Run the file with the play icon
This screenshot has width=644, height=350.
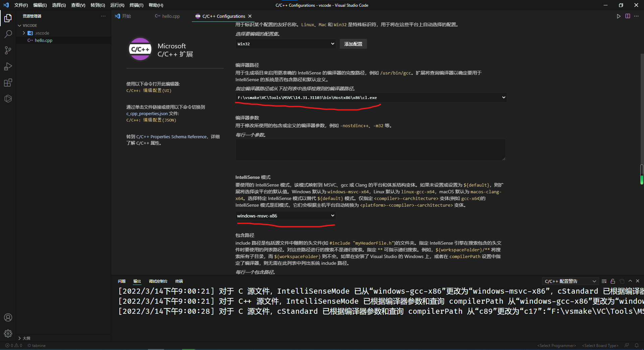coord(619,16)
